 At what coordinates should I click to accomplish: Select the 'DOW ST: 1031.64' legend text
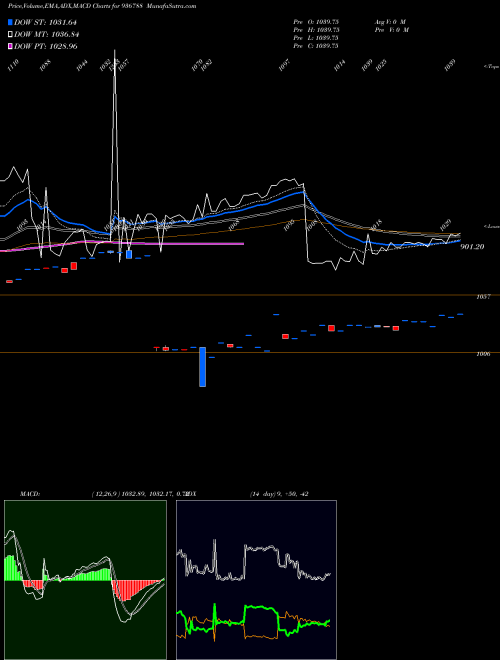(45, 22)
